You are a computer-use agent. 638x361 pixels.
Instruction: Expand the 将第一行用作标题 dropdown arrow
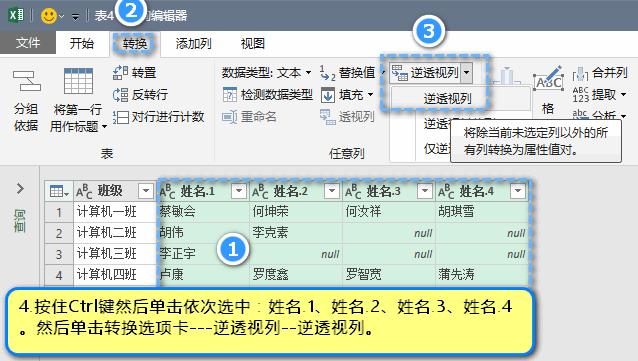pos(105,127)
